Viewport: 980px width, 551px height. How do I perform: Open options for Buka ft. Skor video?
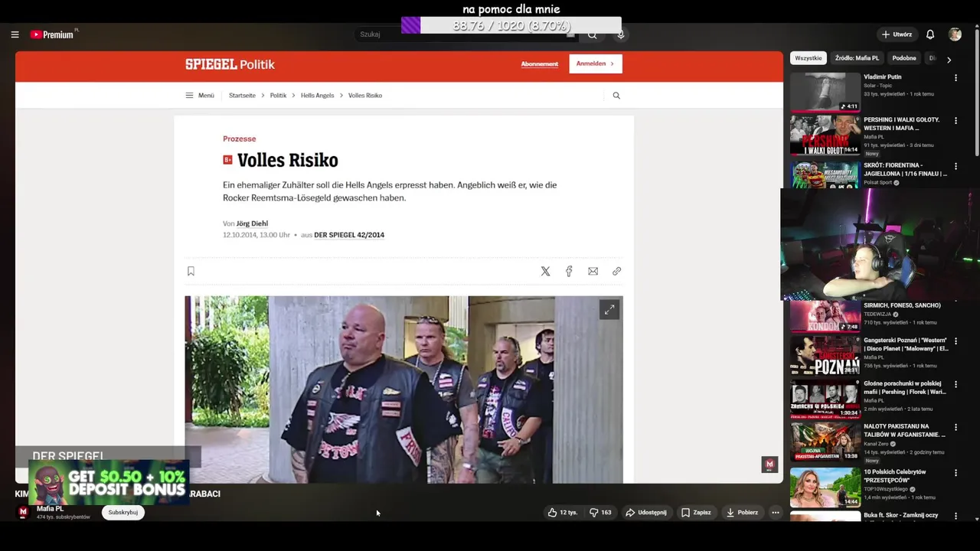(x=955, y=516)
